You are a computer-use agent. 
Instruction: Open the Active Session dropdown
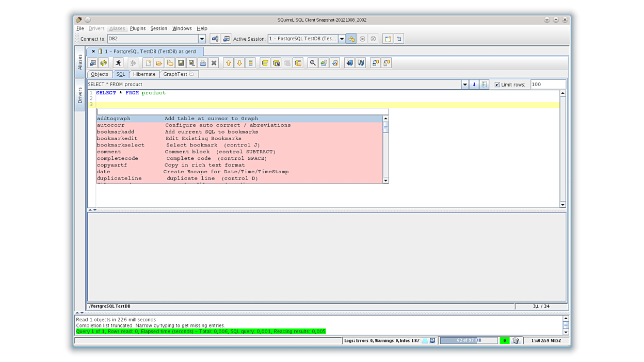pyautogui.click(x=342, y=39)
